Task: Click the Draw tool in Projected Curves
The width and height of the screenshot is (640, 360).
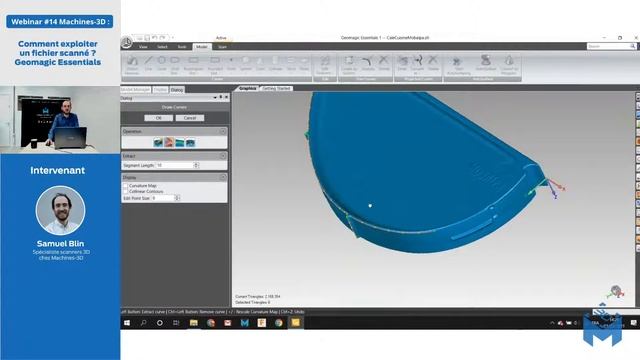Action: 402,63
